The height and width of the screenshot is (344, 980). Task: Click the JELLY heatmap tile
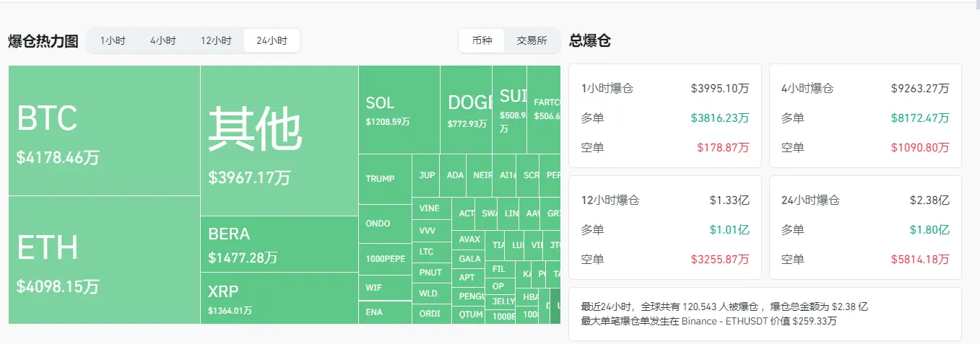point(500,301)
